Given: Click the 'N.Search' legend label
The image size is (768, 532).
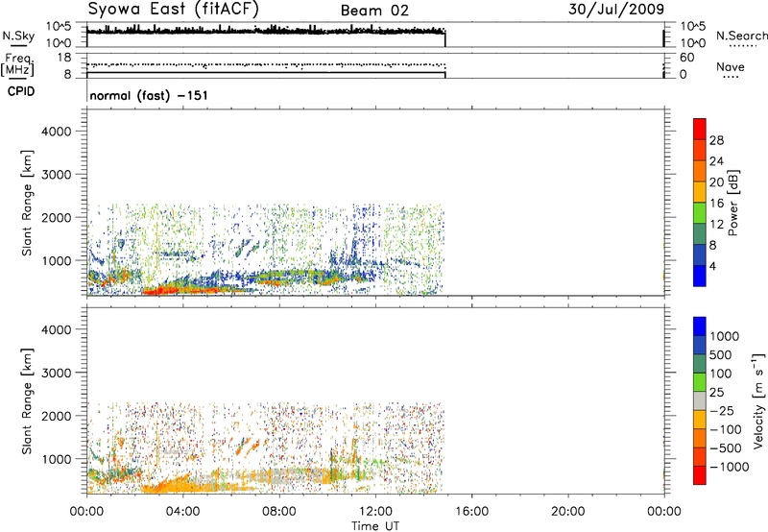Looking at the screenshot, I should 741,36.
